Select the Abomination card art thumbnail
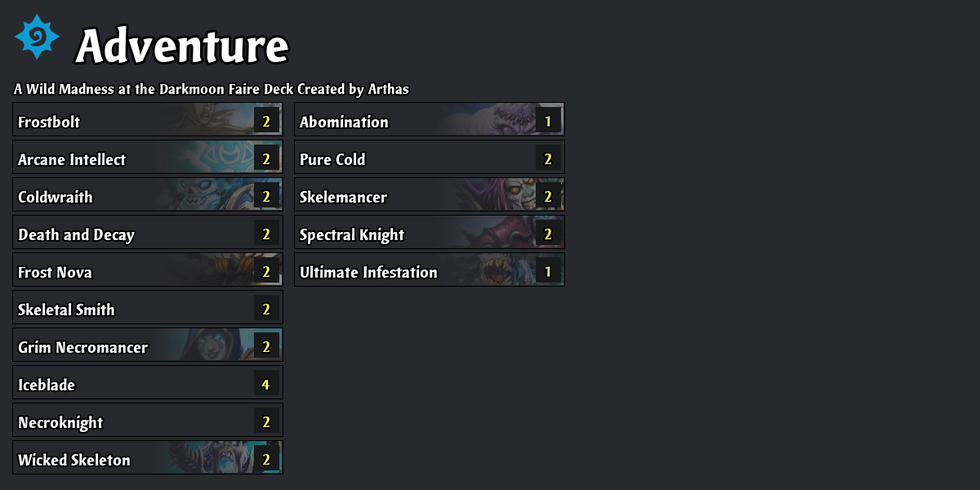The height and width of the screenshot is (490, 980). point(506,119)
